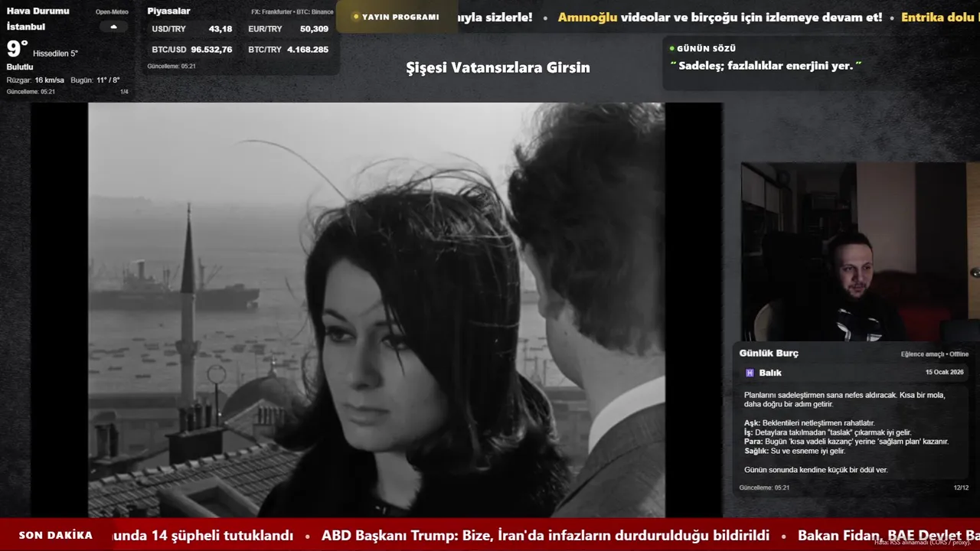Click the 'Entrika dolu' top ticker item
Image resolution: width=980 pixels, height=551 pixels.
(940, 17)
